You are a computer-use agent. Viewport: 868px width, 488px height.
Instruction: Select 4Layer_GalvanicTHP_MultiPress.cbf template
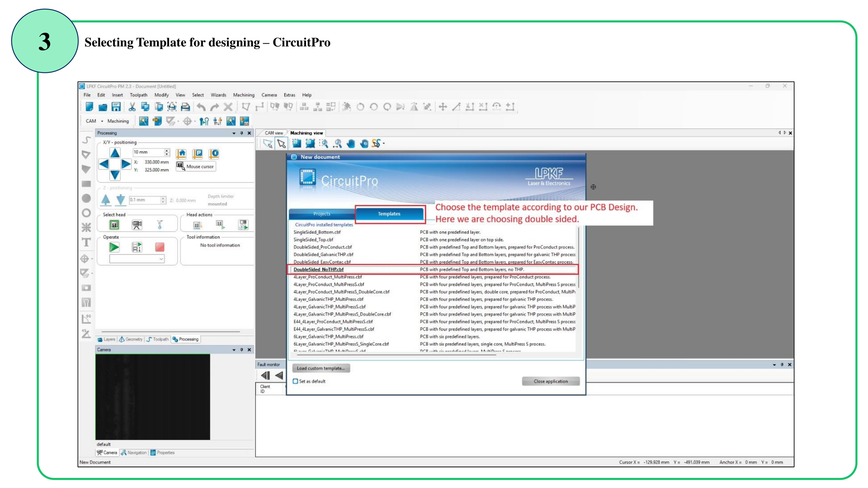(329, 299)
